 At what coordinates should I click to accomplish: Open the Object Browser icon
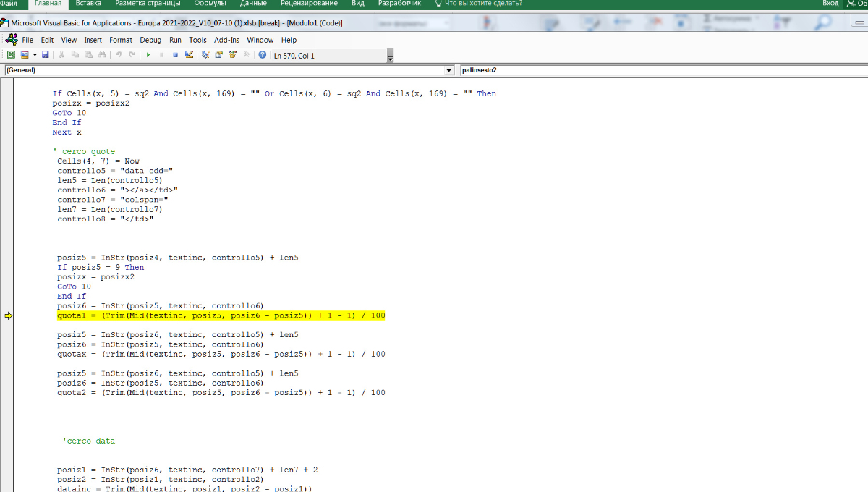pos(232,55)
